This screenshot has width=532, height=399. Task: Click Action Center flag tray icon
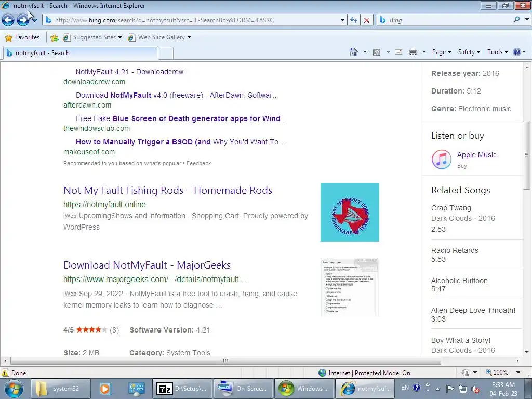(x=450, y=389)
